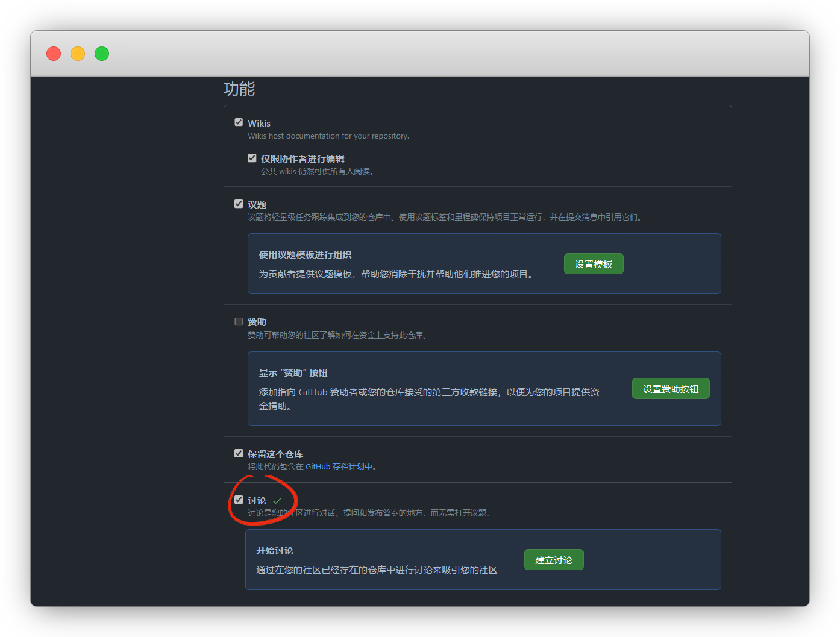Open the GitHub 存档计划中 link
This screenshot has height=637, width=840.
(339, 467)
